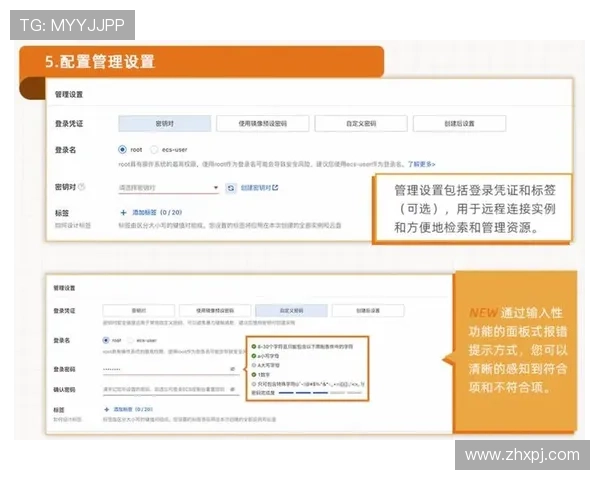The height and width of the screenshot is (480, 600).
Task: Open the 了解更多> link
Action: coord(421,164)
